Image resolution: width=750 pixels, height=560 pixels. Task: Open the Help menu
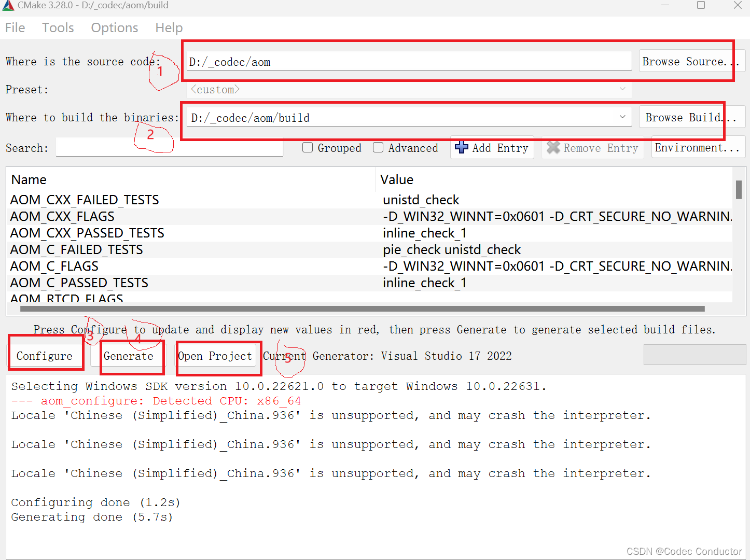tap(169, 27)
